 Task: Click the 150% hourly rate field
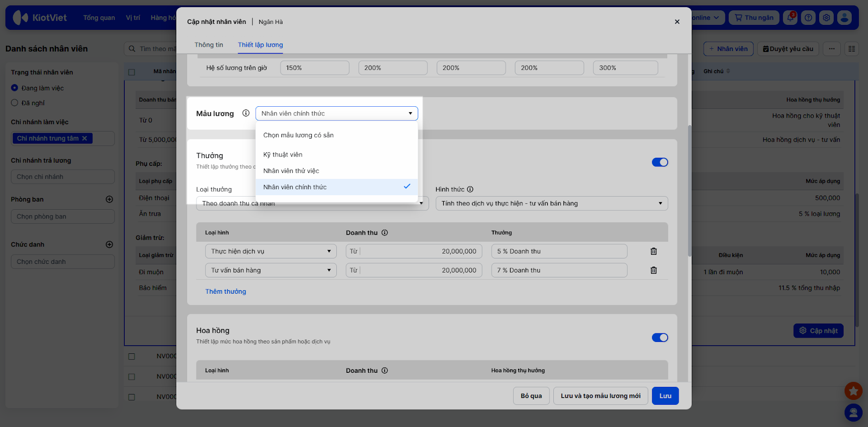(x=315, y=68)
